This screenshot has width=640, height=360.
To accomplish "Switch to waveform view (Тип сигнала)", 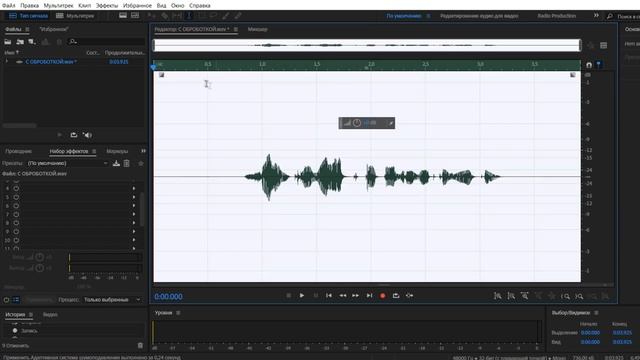I will click(x=29, y=16).
